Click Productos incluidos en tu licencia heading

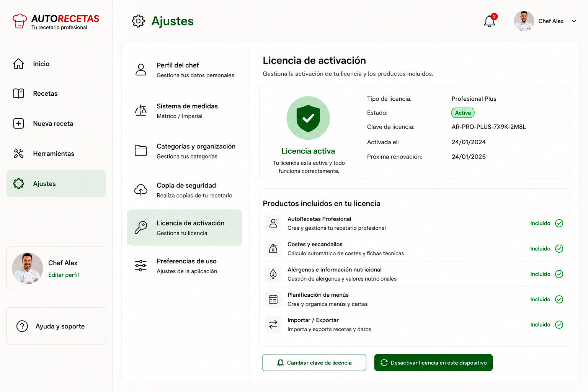(x=322, y=203)
